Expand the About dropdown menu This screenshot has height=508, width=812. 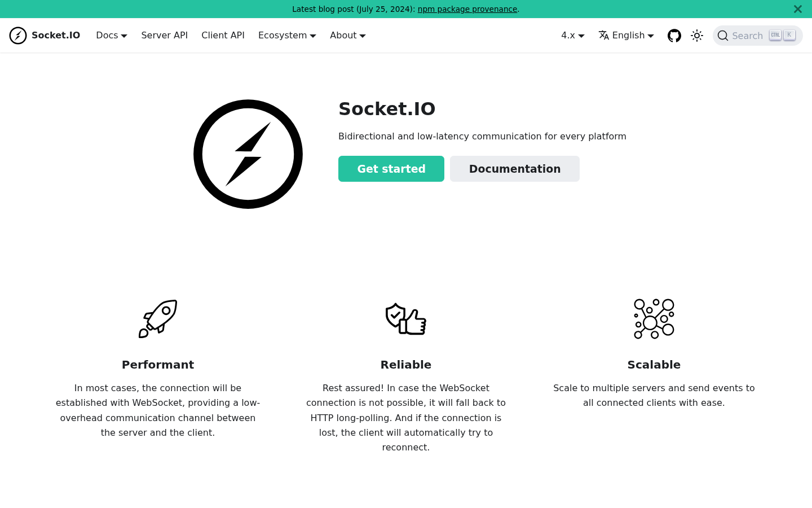pyautogui.click(x=348, y=35)
